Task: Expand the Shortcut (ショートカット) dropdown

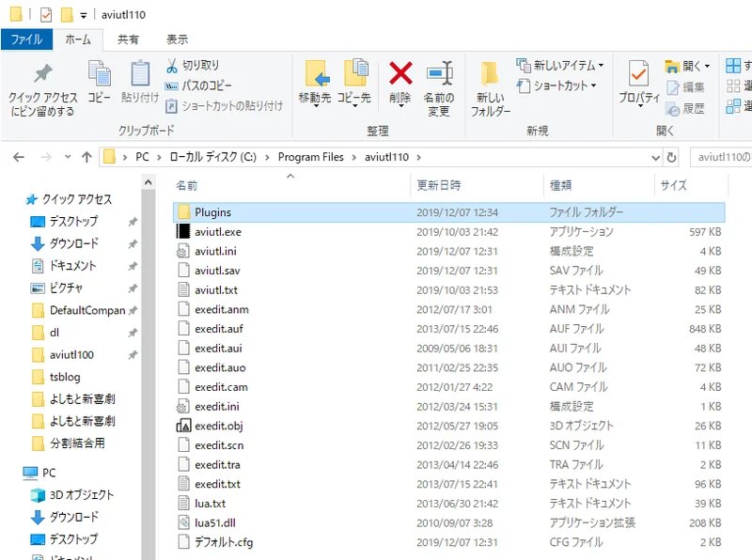Action: coord(594,86)
